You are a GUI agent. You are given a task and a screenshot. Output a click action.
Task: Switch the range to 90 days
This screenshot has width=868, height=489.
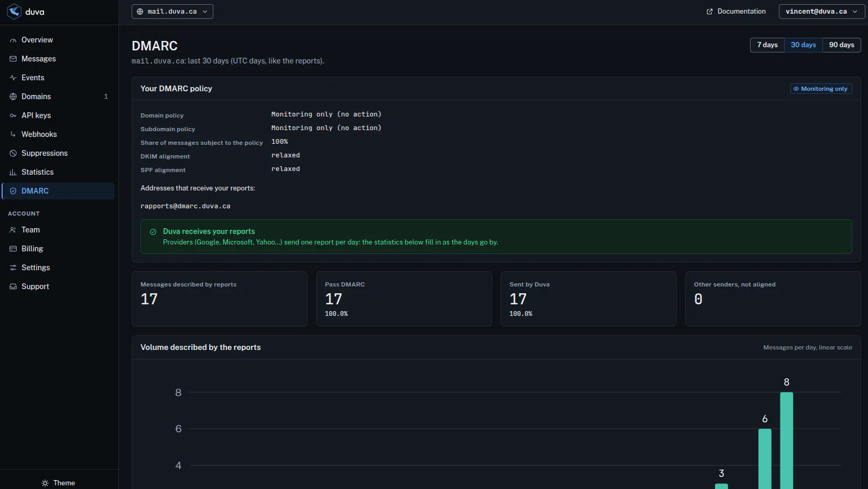842,45
